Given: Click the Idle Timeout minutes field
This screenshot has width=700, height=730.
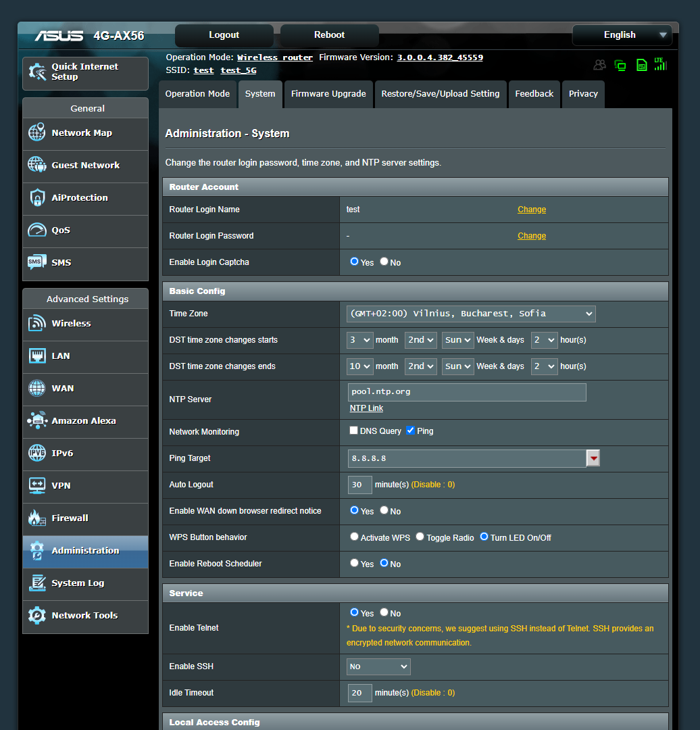Looking at the screenshot, I should pyautogui.click(x=359, y=693).
